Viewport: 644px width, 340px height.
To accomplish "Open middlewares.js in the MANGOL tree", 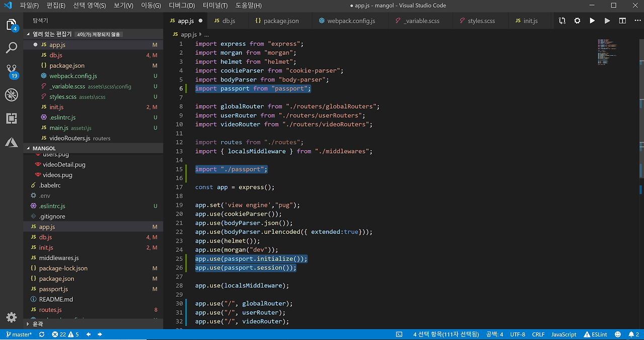I will coord(93,258).
